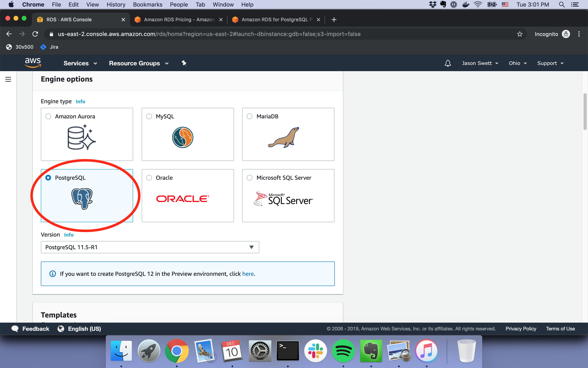Open the Terms of Use link
588x368 pixels.
(x=560, y=329)
